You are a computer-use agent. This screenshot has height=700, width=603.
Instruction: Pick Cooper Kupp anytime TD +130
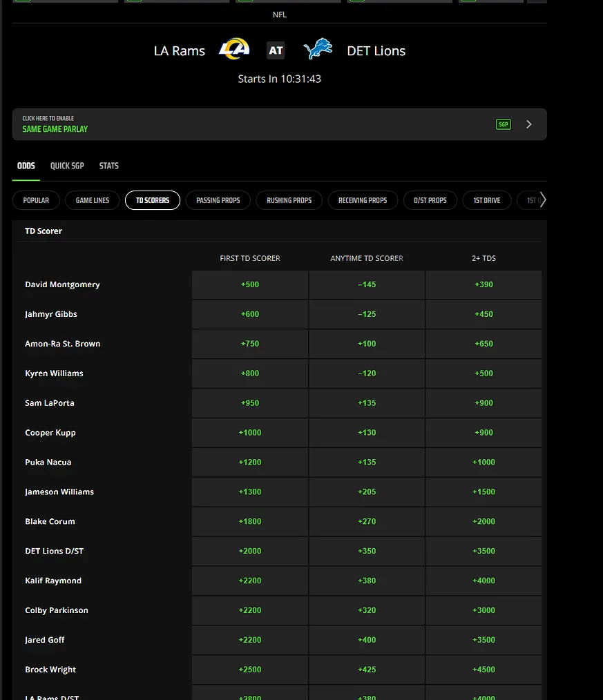point(367,433)
